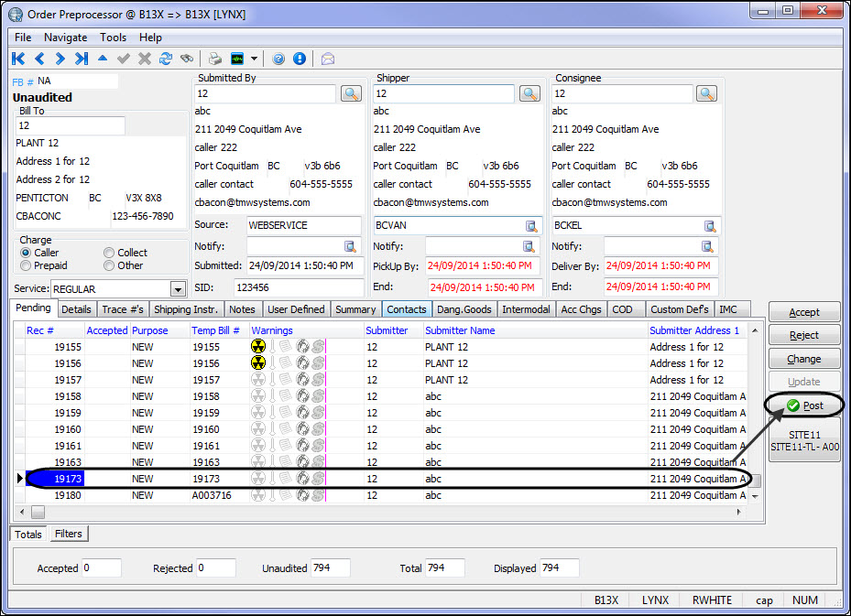
Task: Open the blue help question icon
Action: [x=278, y=59]
